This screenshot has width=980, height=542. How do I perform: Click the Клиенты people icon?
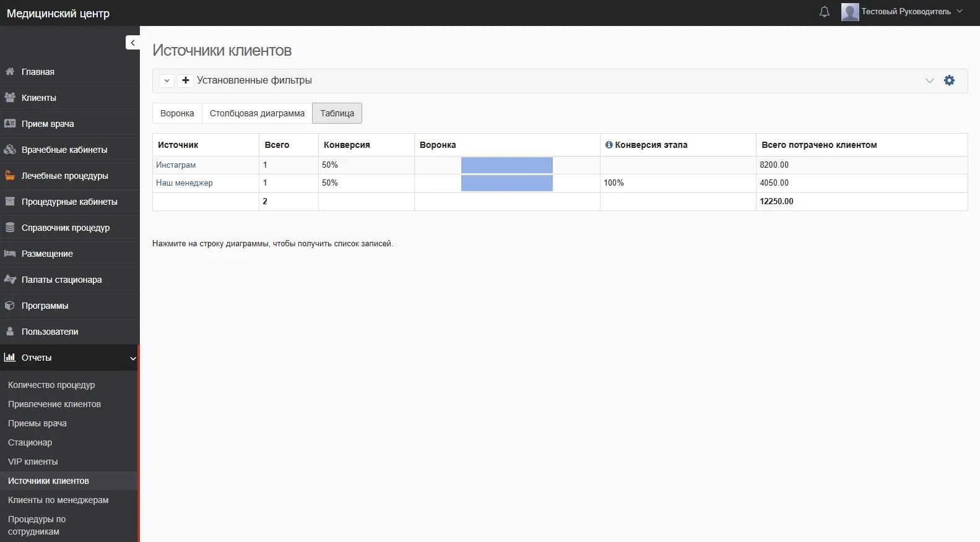point(10,98)
